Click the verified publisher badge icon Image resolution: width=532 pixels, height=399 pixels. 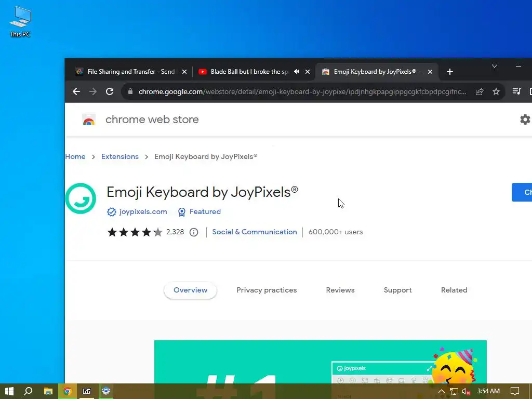pyautogui.click(x=112, y=212)
